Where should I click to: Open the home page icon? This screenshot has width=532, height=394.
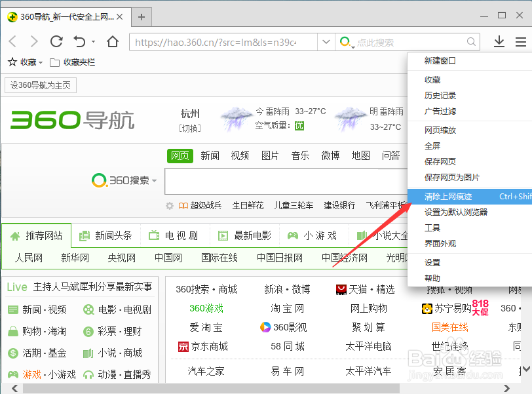click(x=112, y=42)
